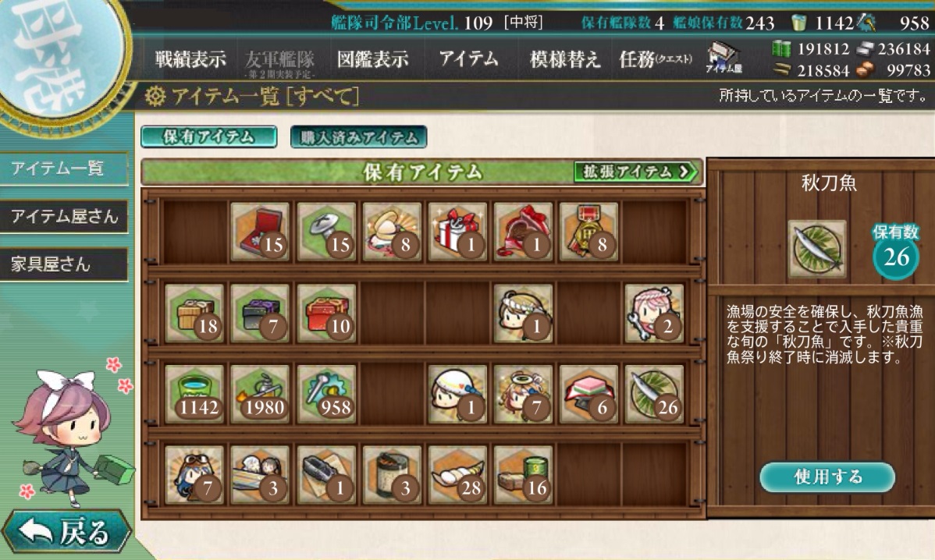Switch to 購入済みアイテム tab

(x=358, y=136)
